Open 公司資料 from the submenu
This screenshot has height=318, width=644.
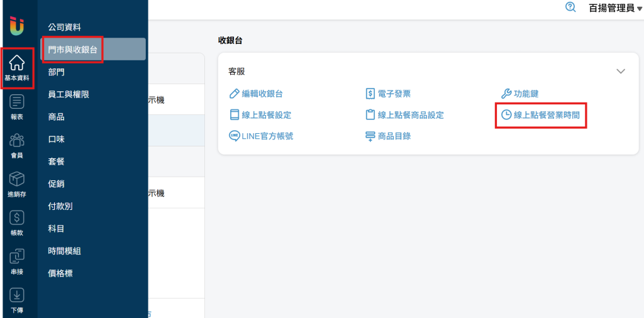point(65,27)
